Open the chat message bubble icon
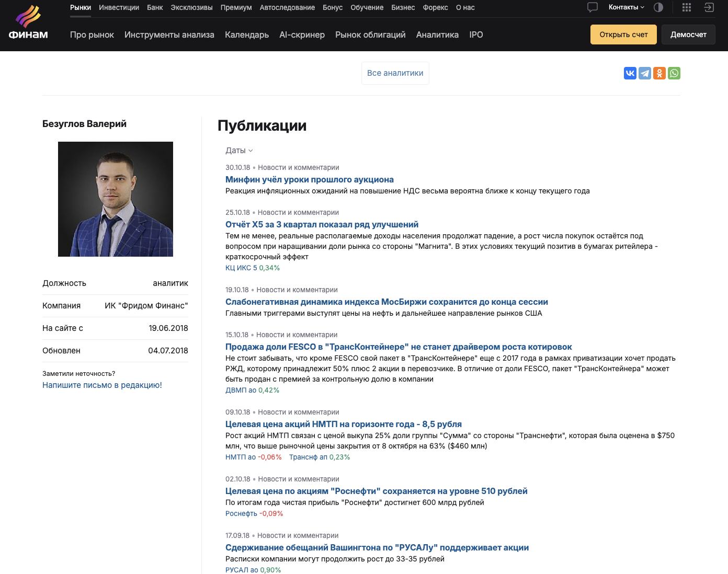 [x=591, y=7]
